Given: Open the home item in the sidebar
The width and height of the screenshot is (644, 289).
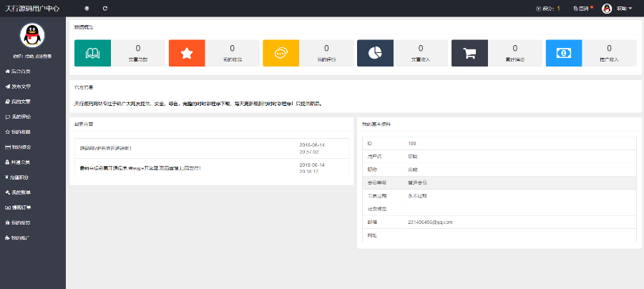Looking at the screenshot, I should [19, 72].
